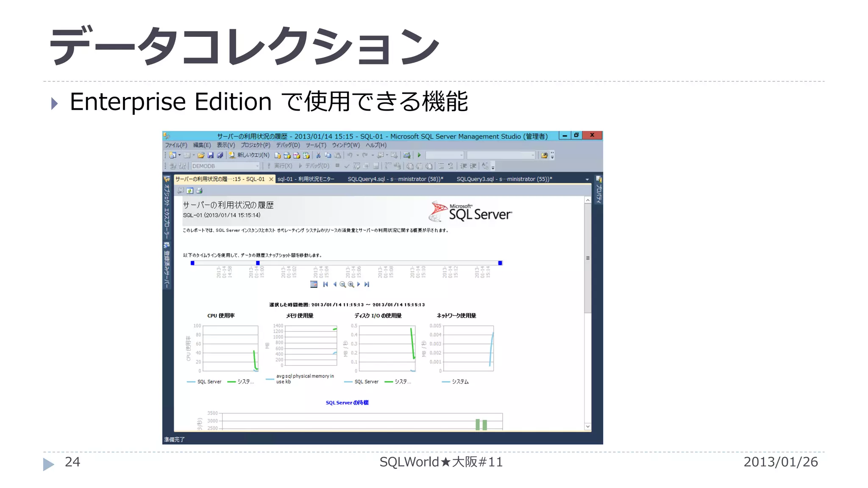Click the Cancel Executing Query stop icon
Screen dimensions: 868x488
point(337,166)
